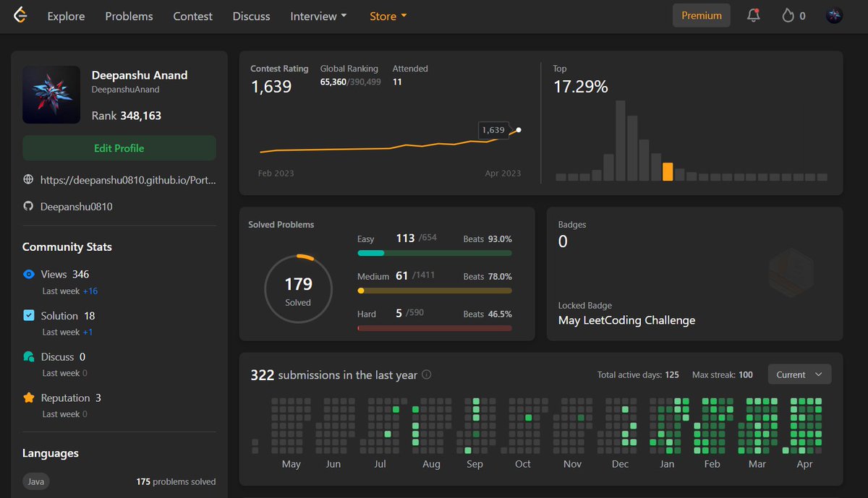Open the notifications bell icon

point(753,15)
